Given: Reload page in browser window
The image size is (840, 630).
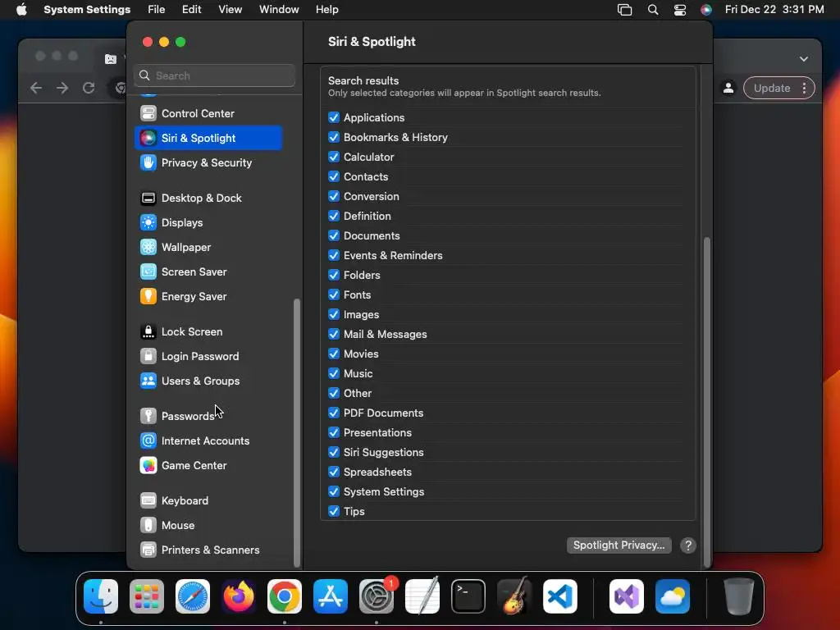Looking at the screenshot, I should pos(89,88).
